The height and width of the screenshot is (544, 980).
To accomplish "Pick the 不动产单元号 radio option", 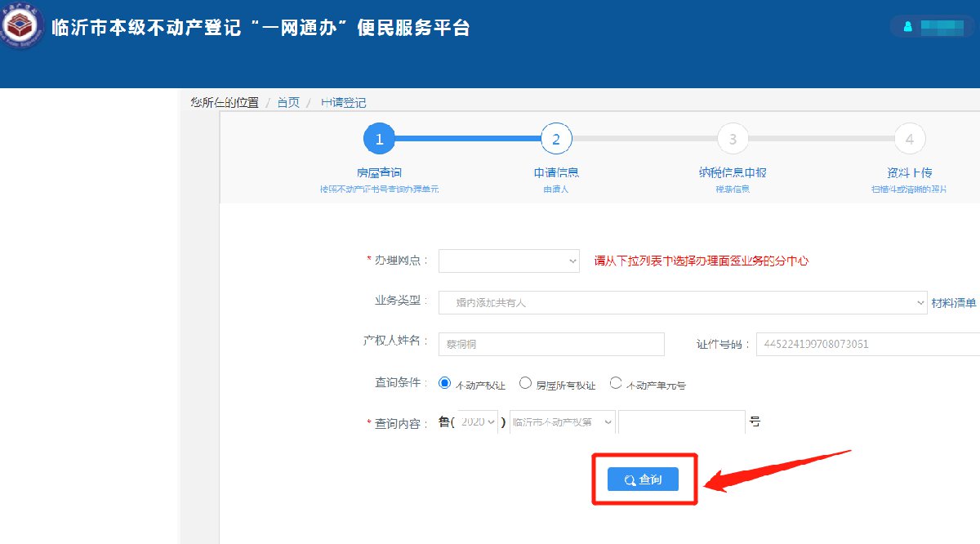I will coord(616,383).
